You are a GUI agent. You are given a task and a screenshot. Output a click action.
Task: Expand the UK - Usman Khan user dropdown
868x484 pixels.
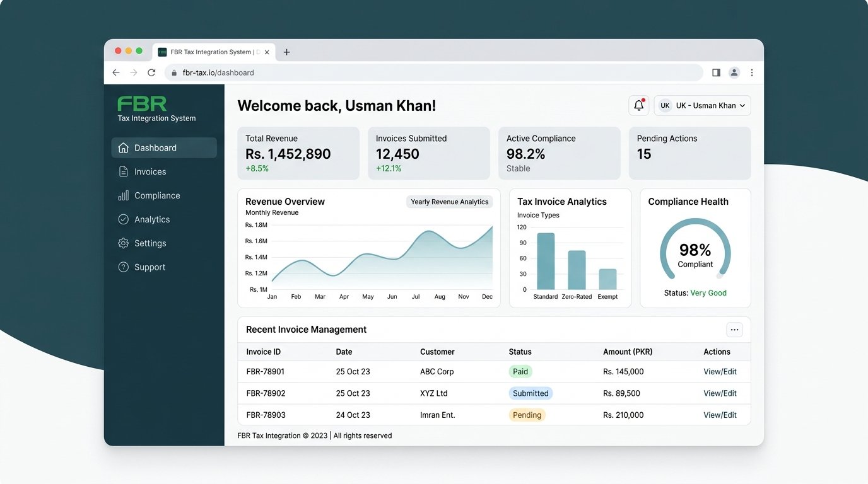click(x=702, y=105)
